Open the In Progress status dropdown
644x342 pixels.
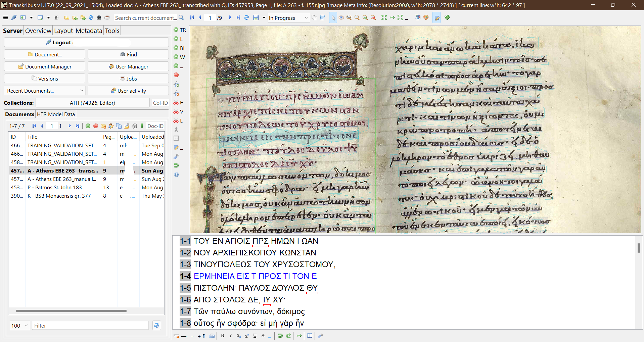(288, 18)
